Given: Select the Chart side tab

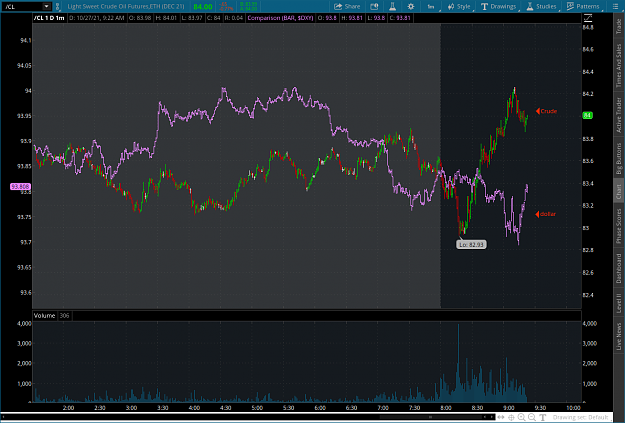Looking at the screenshot, I should click(x=619, y=192).
